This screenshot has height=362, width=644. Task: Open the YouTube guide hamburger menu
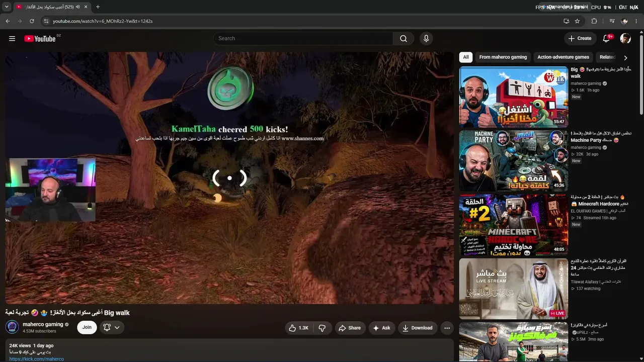pyautogui.click(x=12, y=39)
